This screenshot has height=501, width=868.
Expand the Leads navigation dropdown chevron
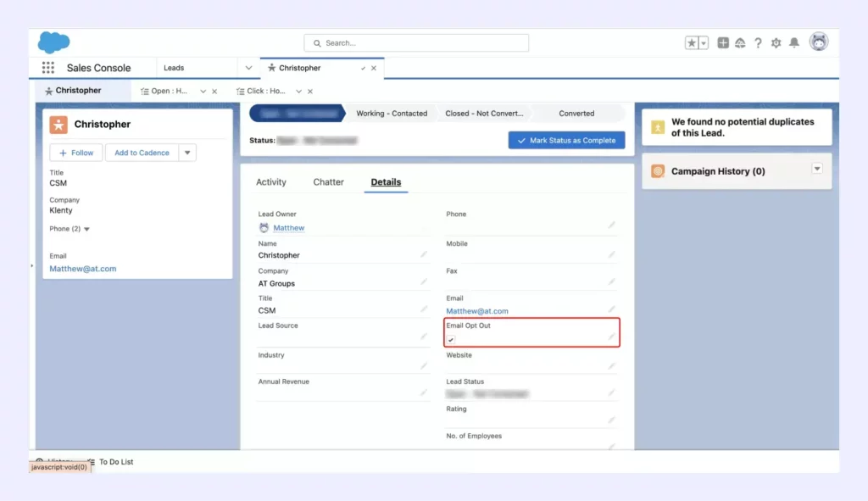click(248, 68)
